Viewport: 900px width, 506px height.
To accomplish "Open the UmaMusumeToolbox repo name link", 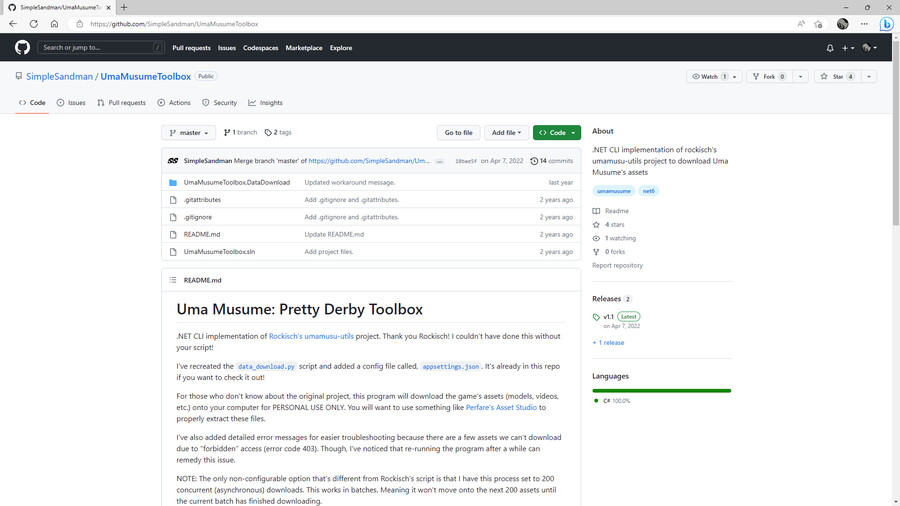I will pos(145,76).
